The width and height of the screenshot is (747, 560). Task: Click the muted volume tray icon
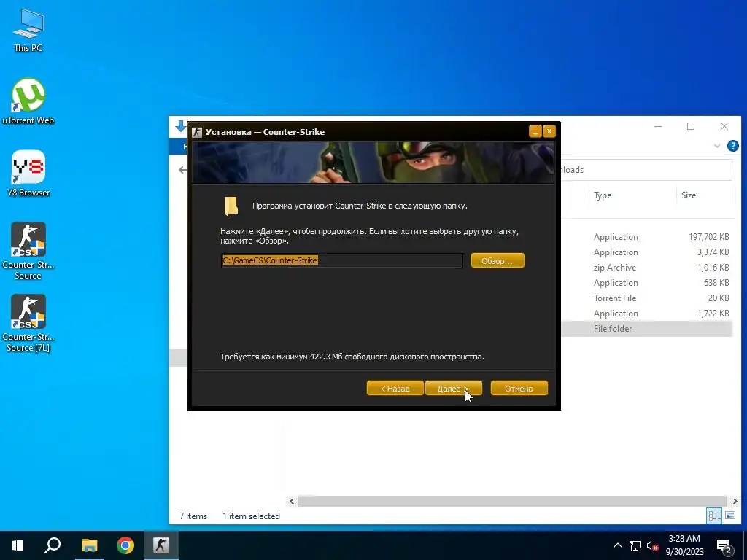[x=653, y=545]
